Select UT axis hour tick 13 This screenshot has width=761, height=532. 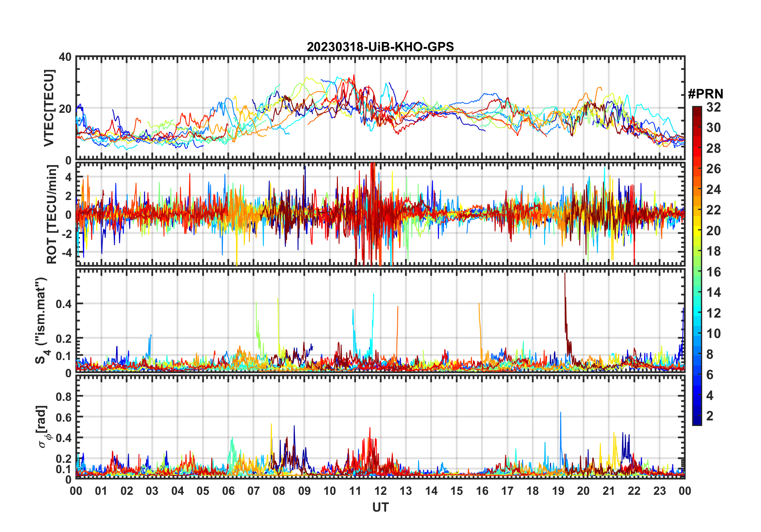(x=406, y=491)
